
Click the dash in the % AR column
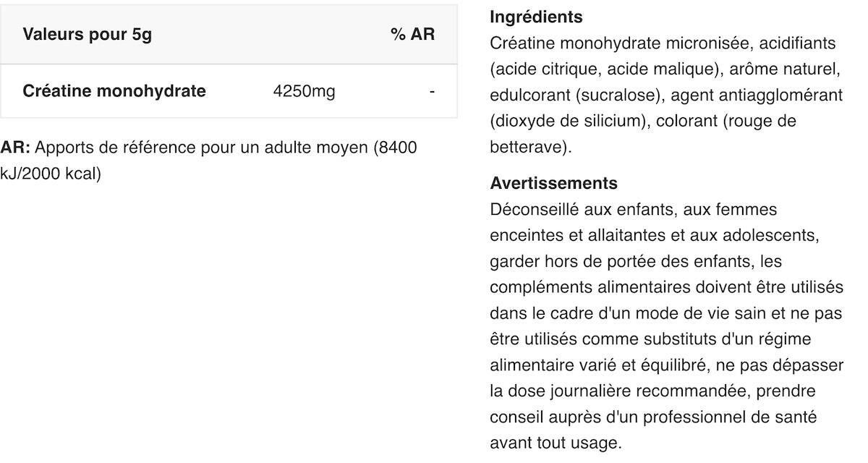coord(432,92)
